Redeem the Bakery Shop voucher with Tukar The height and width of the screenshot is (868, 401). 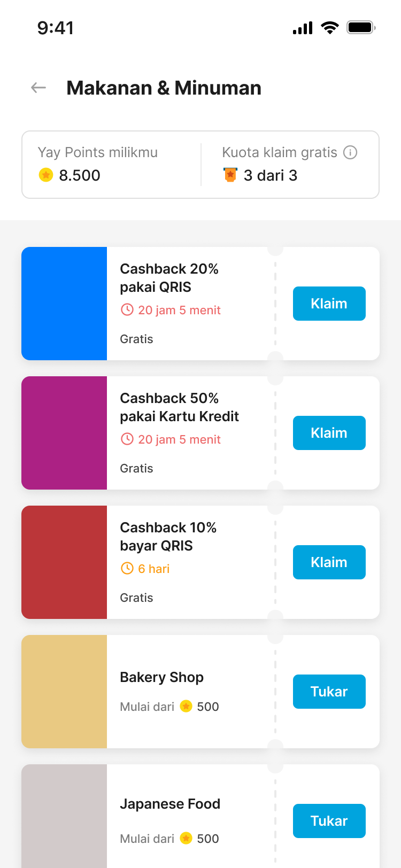pos(329,692)
